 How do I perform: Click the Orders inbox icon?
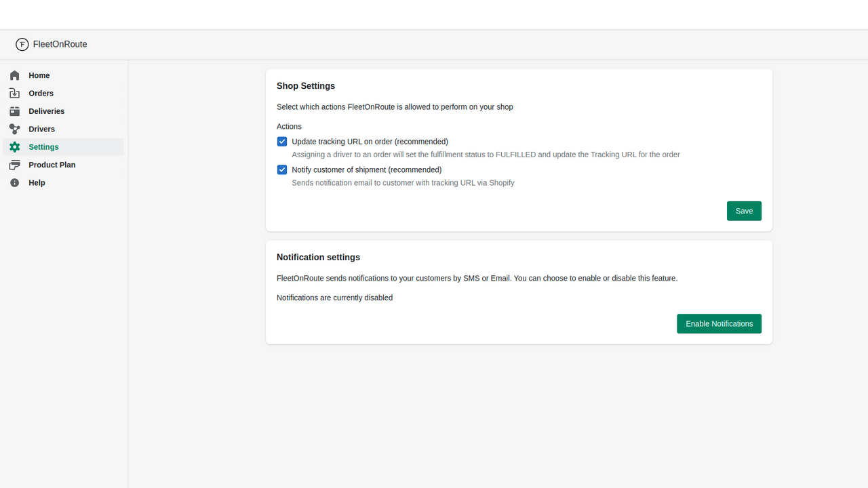pyautogui.click(x=15, y=94)
